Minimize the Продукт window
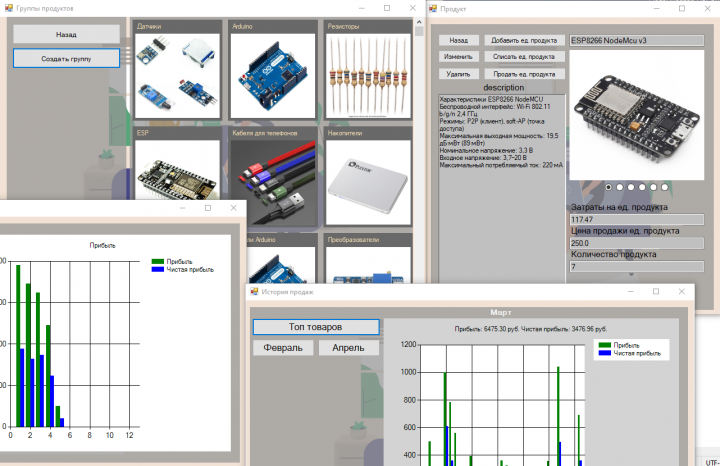720x466 pixels. (656, 8)
